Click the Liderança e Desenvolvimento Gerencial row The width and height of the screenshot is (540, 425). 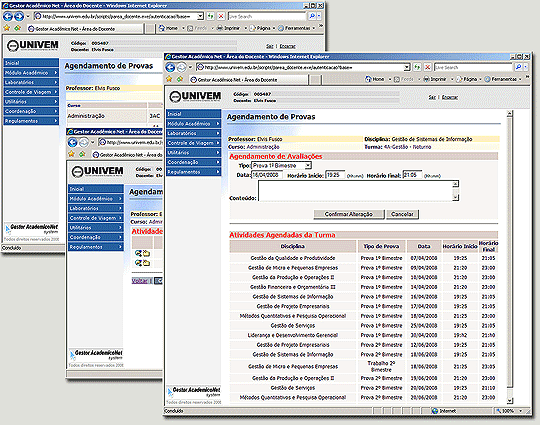pyautogui.click(x=364, y=335)
